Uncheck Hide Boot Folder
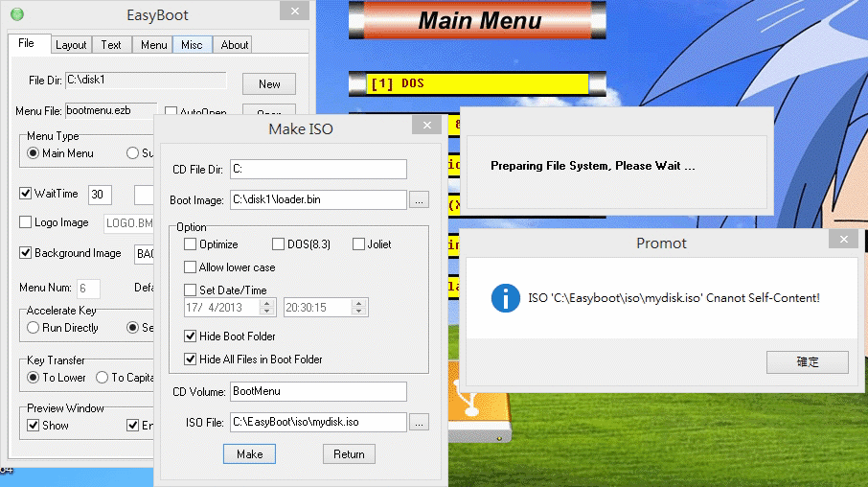 tap(191, 336)
